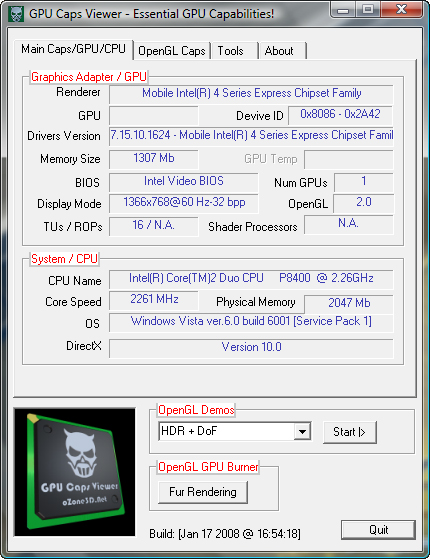The image size is (430, 559).
Task: Quit the application with the Quit button
Action: pos(378,530)
